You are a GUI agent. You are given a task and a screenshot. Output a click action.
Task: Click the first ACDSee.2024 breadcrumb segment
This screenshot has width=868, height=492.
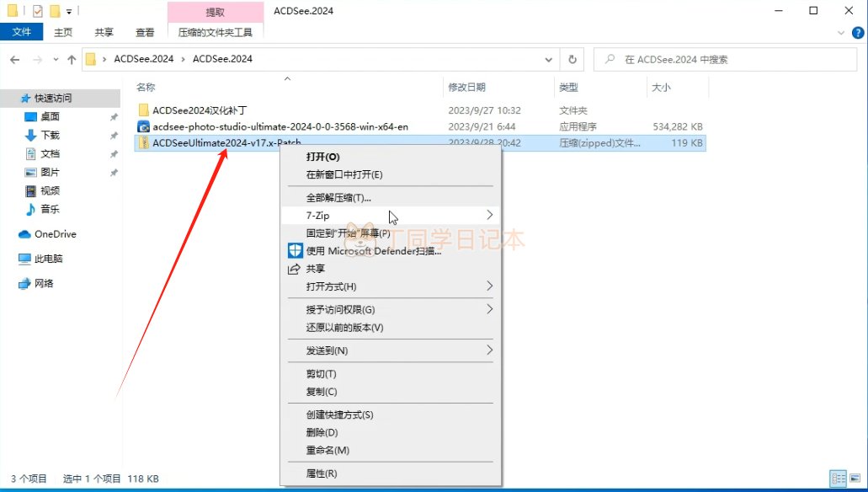(x=143, y=59)
